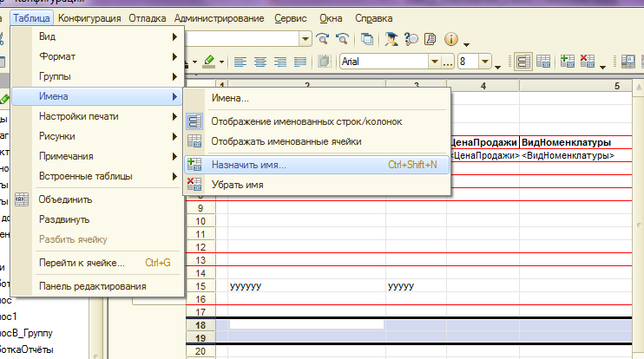Select the cell containing 'ЦенаПродажи' header
This screenshot has width=644, height=359.
point(483,142)
